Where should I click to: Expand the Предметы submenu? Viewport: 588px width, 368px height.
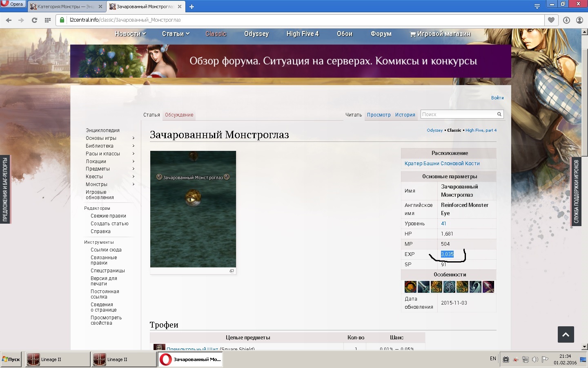134,169
